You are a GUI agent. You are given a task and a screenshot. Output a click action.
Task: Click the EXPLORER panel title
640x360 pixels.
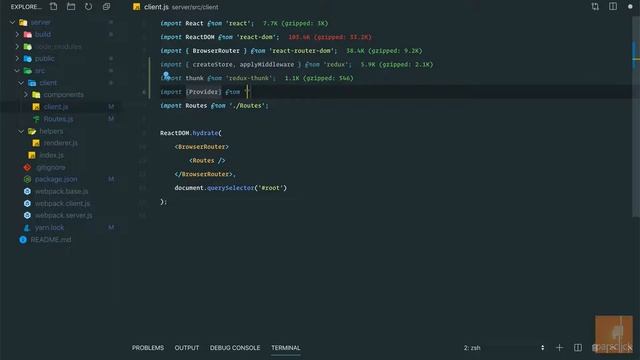click(26, 7)
